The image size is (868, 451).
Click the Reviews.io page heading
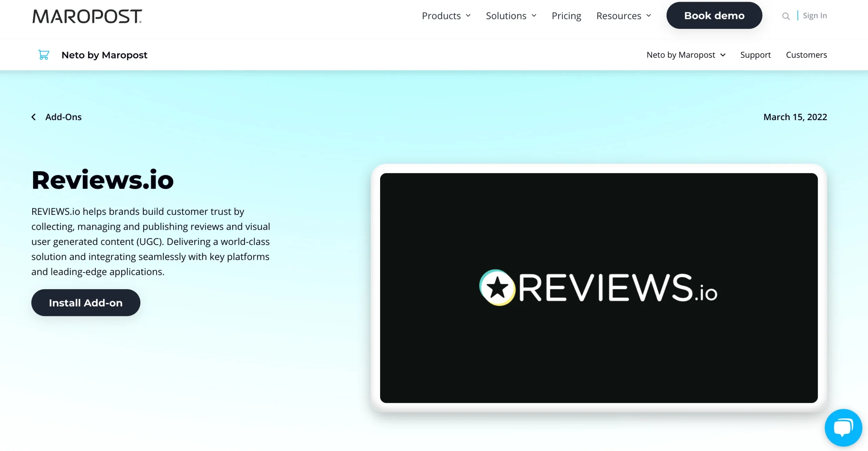tap(102, 180)
